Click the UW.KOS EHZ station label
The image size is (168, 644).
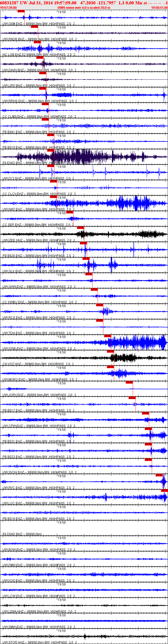[38, 581]
